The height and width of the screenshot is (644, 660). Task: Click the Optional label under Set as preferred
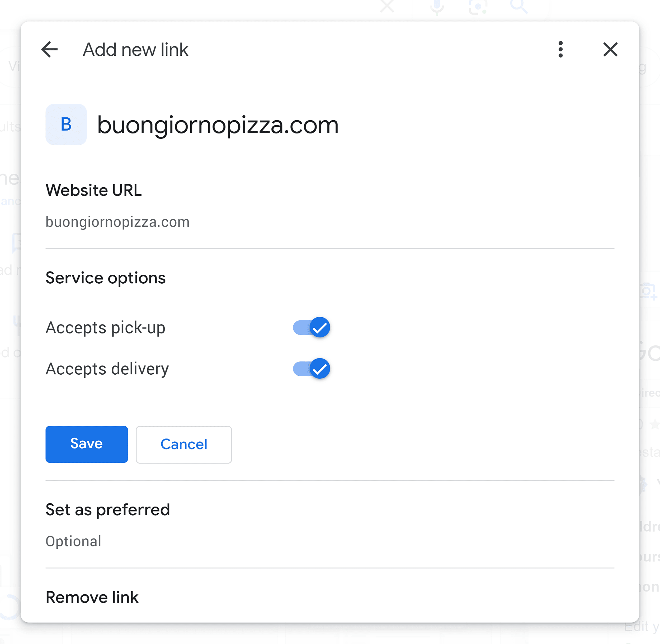pyautogui.click(x=73, y=541)
